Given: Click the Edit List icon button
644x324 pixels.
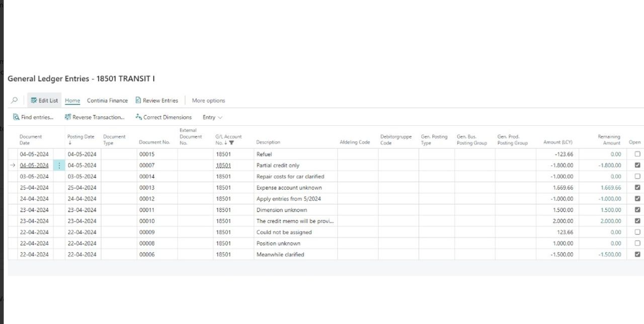Looking at the screenshot, I should coord(34,101).
